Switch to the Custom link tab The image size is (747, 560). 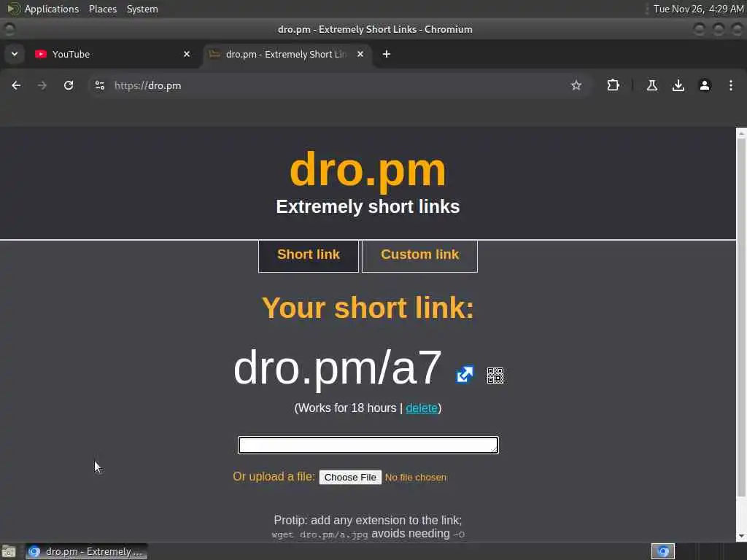pos(419,256)
